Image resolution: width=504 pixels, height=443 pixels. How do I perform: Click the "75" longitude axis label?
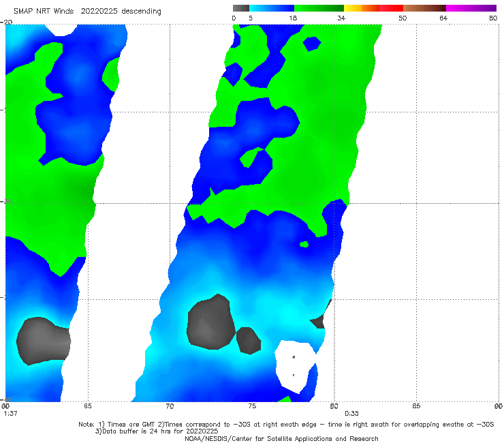[x=252, y=406]
